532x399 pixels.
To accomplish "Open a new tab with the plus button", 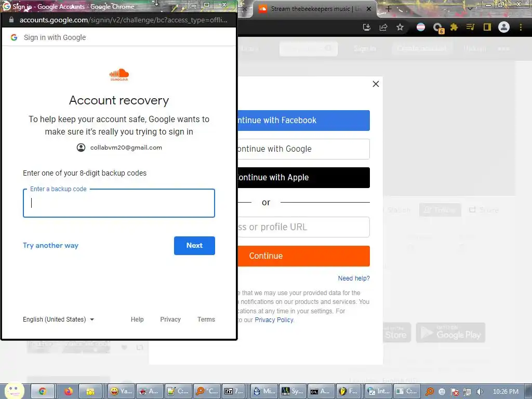I will (389, 9).
